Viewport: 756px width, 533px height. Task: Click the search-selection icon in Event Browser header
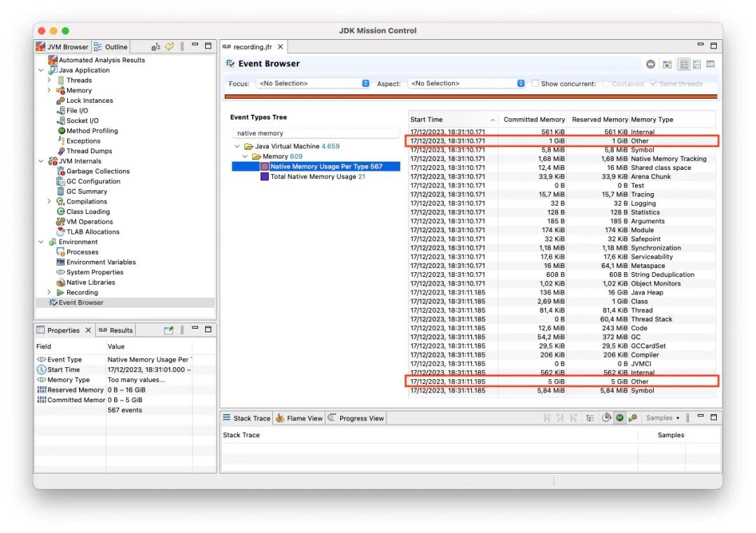tap(667, 64)
